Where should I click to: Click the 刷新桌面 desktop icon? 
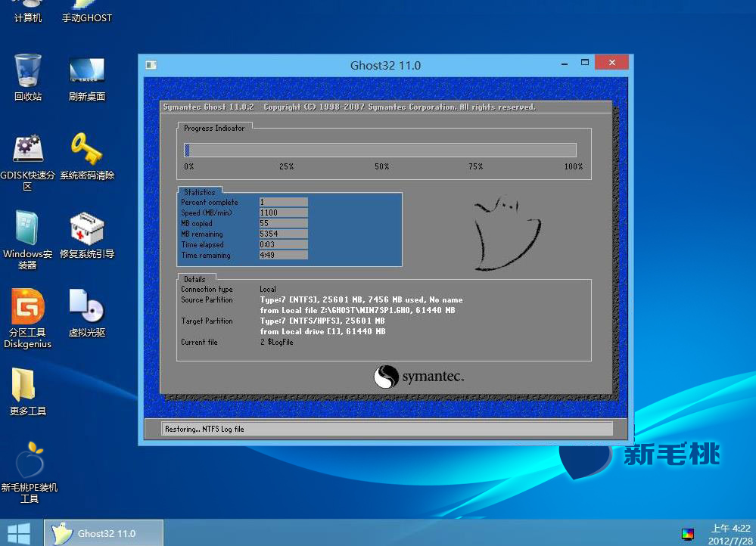coord(87,79)
